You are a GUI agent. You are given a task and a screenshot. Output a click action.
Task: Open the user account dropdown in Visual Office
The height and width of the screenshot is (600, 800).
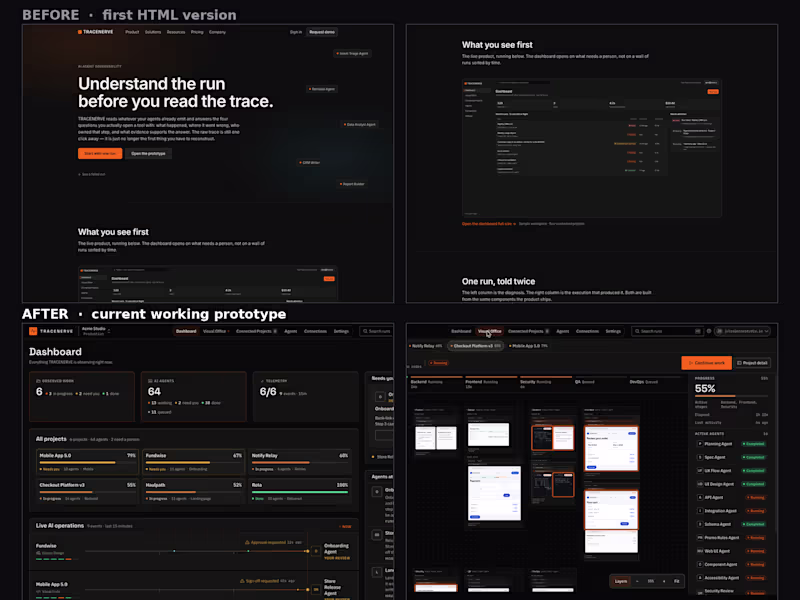[742, 331]
